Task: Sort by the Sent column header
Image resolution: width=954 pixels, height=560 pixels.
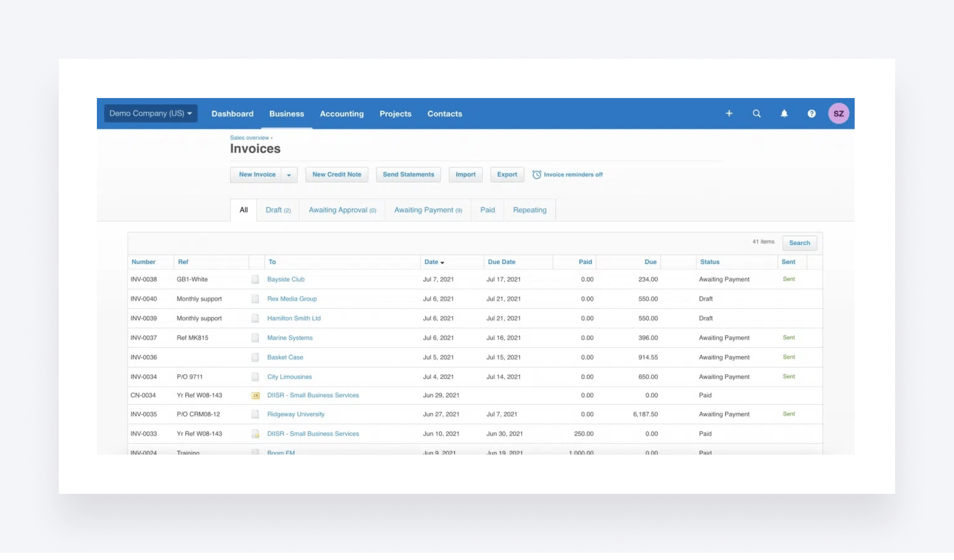Action: [x=788, y=262]
